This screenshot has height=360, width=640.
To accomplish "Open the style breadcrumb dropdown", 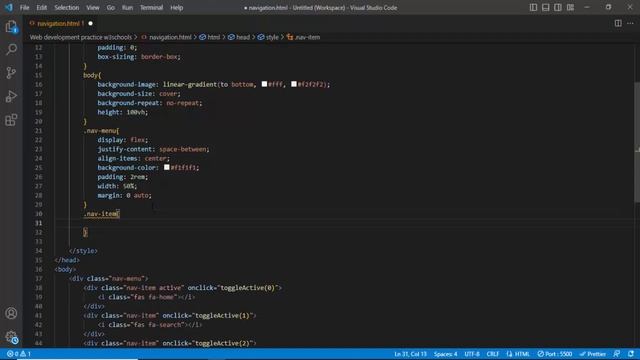I will click(x=268, y=37).
